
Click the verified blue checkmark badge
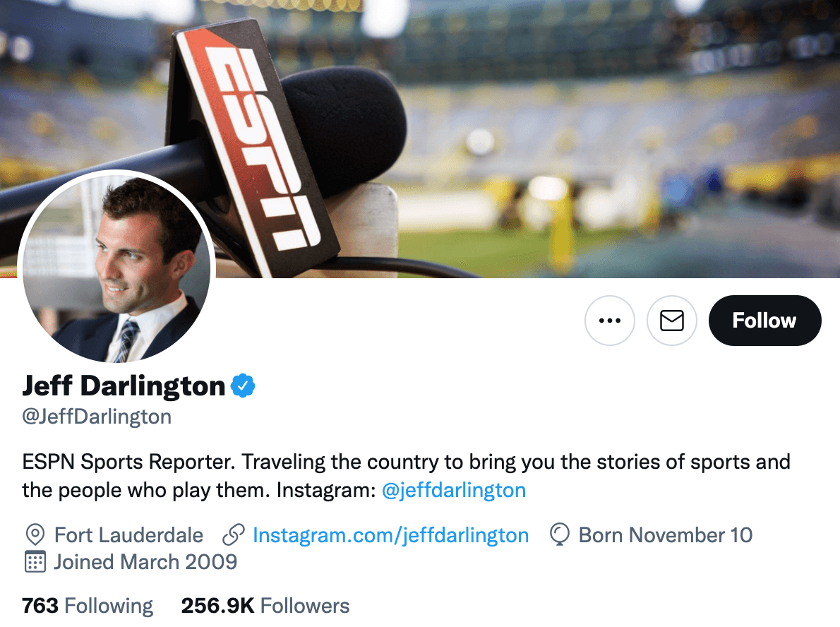click(x=244, y=385)
